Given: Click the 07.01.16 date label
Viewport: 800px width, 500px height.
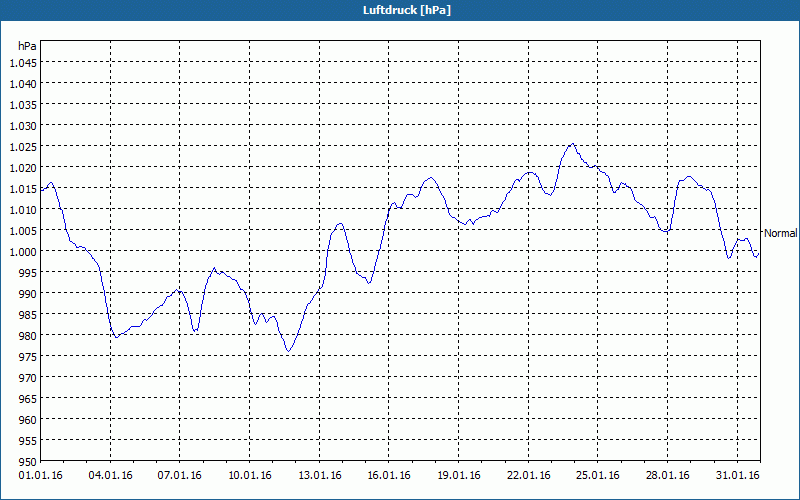Looking at the screenshot, I should [180, 476].
